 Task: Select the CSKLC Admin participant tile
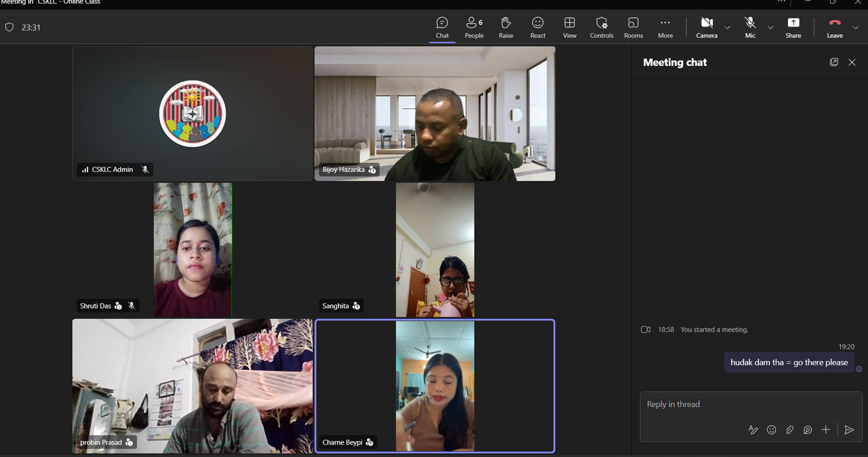point(193,113)
